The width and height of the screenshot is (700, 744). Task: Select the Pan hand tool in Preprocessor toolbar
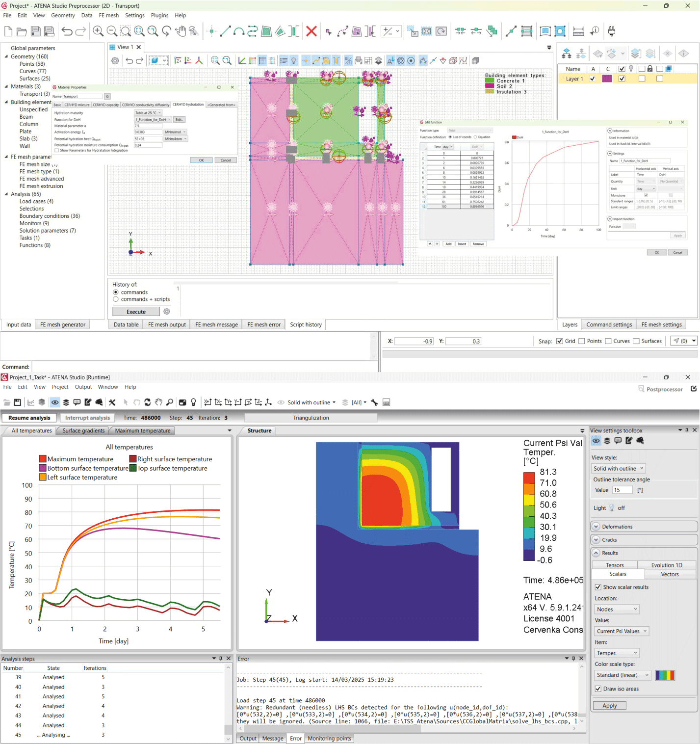pos(181,31)
